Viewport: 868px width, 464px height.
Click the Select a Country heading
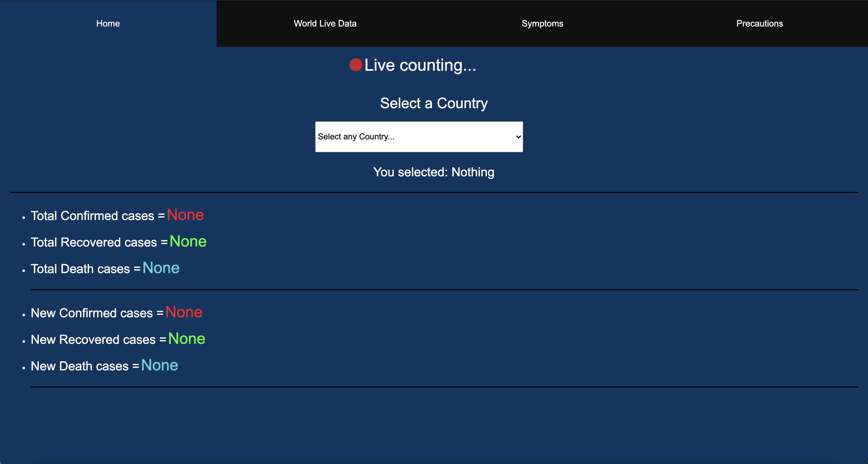434,103
